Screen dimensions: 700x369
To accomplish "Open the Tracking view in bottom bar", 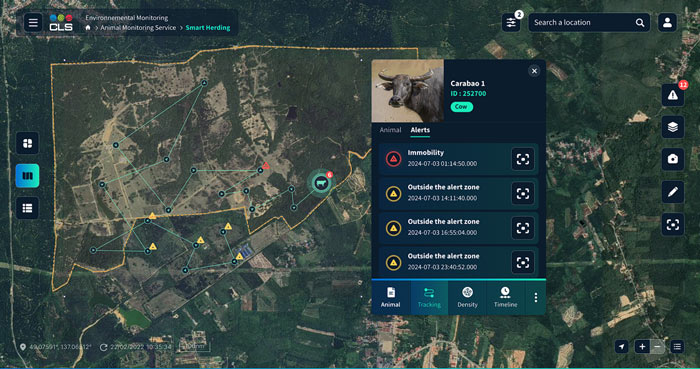I will [429, 298].
